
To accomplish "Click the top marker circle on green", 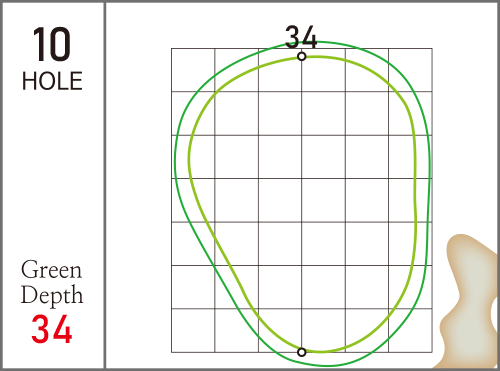I will 302,56.
